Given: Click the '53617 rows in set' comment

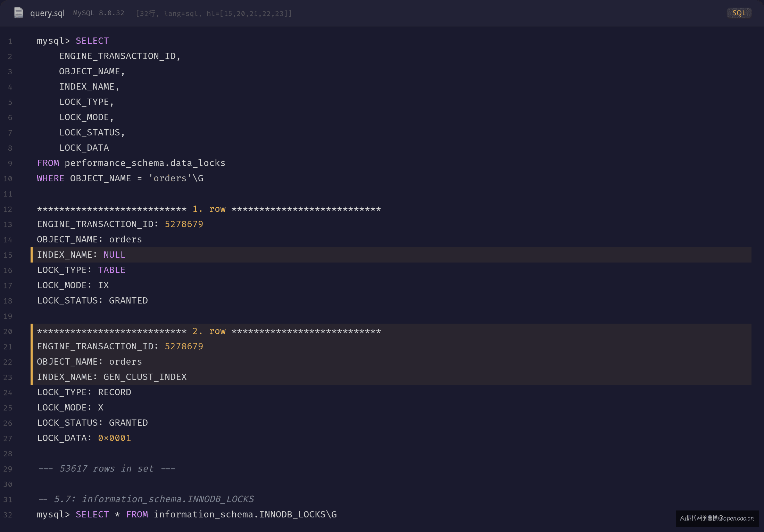Looking at the screenshot, I should click(107, 469).
